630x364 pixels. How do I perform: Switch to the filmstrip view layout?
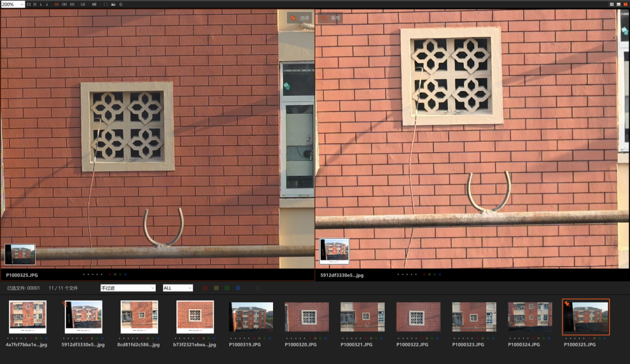(618, 5)
